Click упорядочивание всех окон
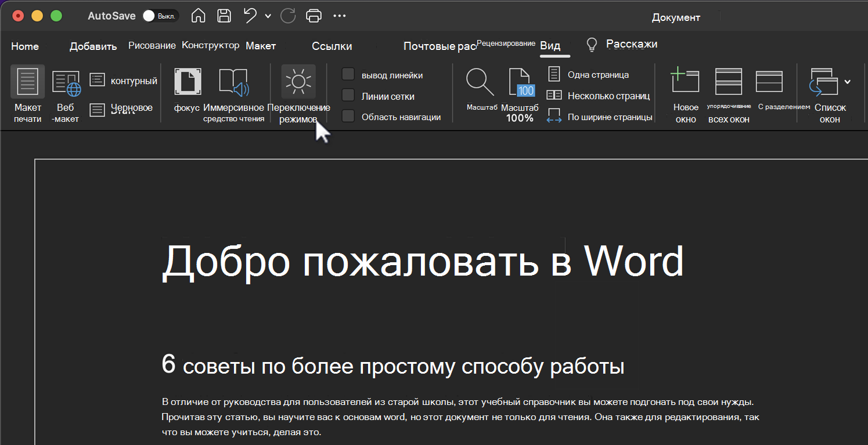 729,95
